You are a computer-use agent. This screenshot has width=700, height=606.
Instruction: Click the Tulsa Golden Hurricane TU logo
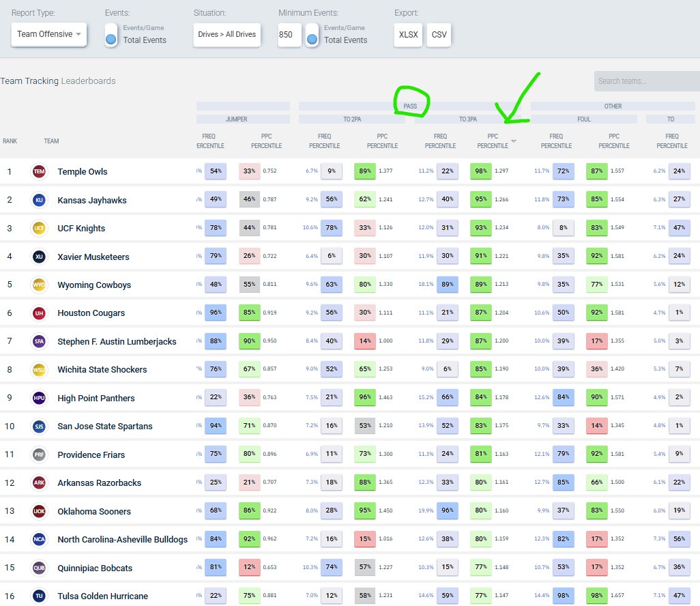[x=40, y=596]
